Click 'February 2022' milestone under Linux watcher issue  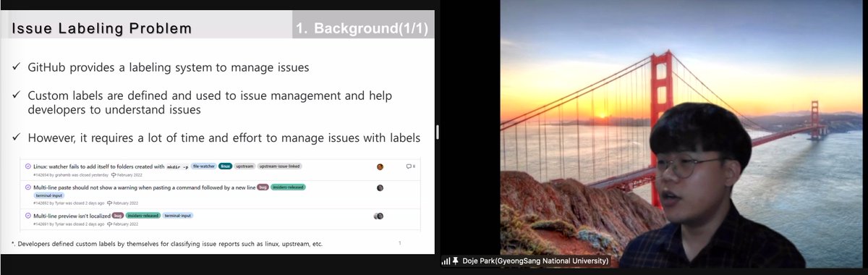pyautogui.click(x=129, y=175)
